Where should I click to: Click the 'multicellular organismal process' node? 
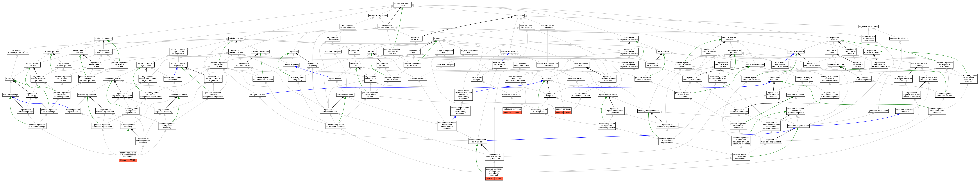click(x=629, y=38)
